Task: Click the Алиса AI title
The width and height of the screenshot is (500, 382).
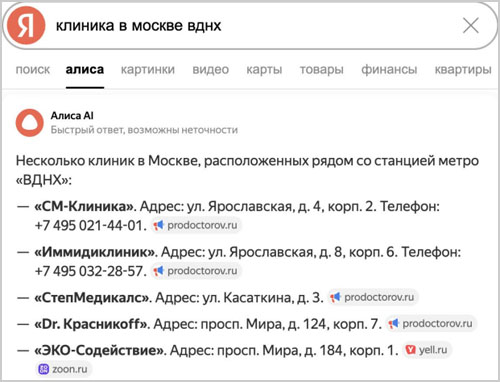Action: point(72,115)
